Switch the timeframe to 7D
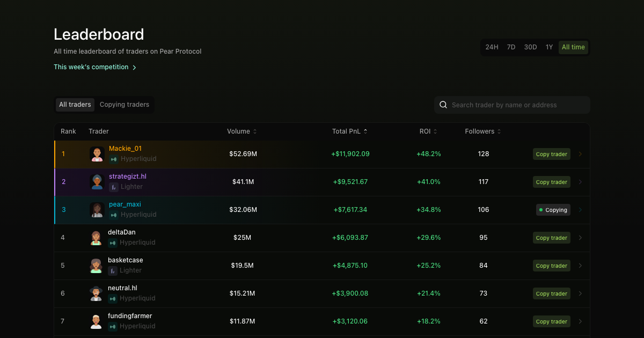Screen dimensions: 644x338 (511, 47)
